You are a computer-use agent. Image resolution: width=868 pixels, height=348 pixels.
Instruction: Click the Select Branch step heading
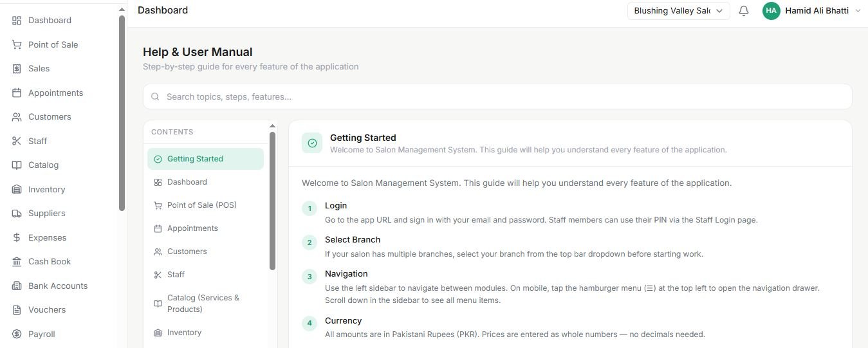coord(353,240)
